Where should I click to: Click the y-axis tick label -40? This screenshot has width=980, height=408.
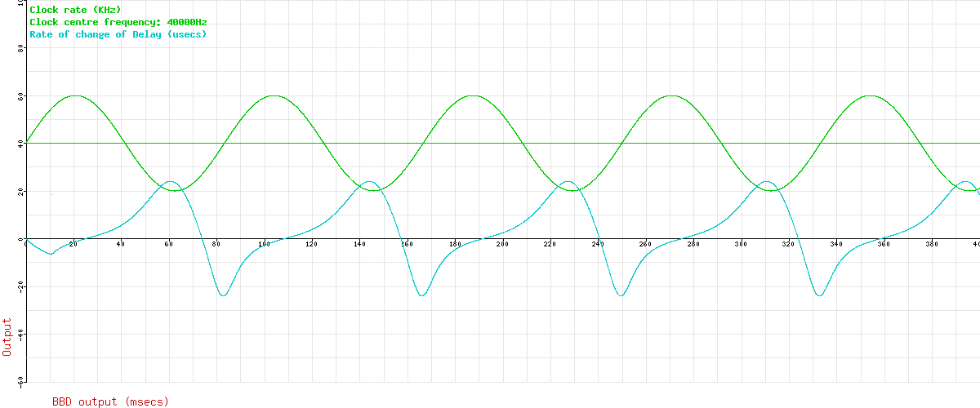pyautogui.click(x=20, y=335)
